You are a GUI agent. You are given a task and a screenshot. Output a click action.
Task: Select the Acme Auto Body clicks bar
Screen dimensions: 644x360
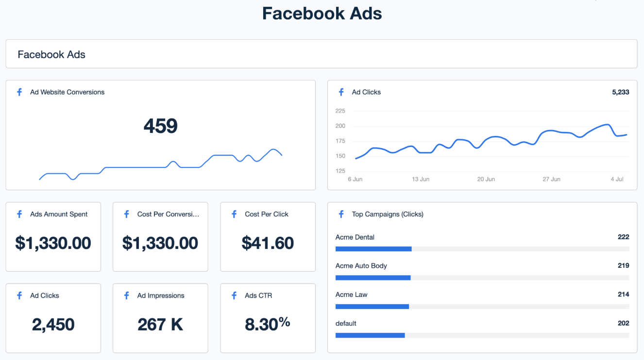click(373, 278)
